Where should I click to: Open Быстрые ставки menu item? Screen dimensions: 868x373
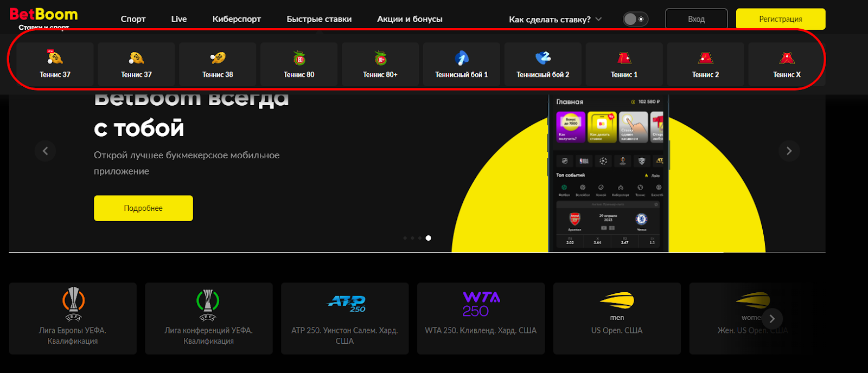coord(319,19)
